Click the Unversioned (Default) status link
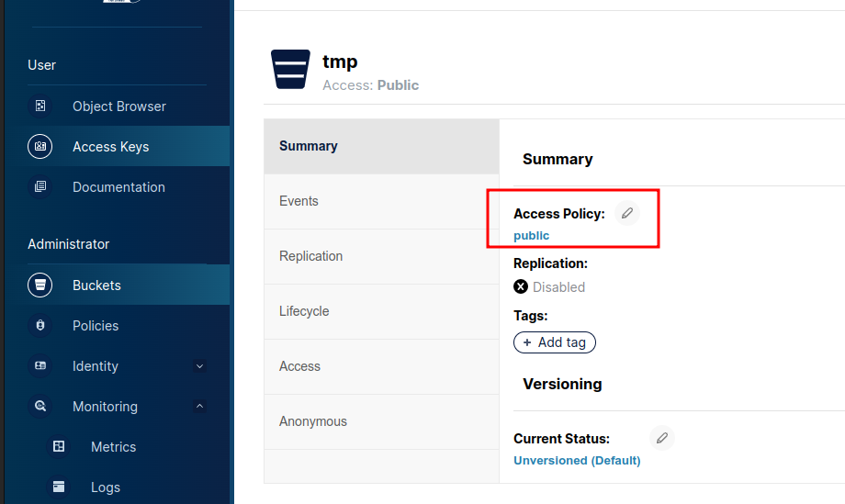This screenshot has width=845, height=504. click(577, 461)
